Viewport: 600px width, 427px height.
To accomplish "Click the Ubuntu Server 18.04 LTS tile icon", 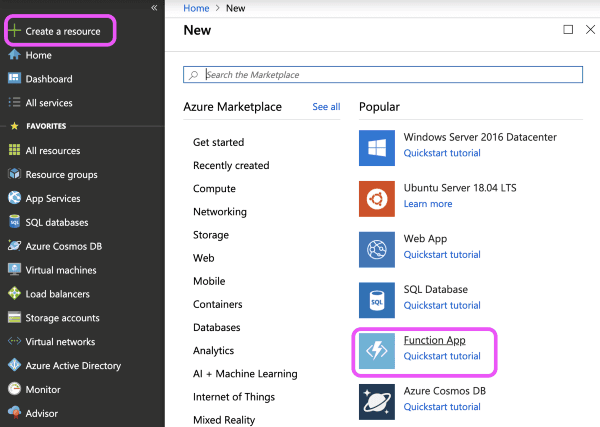I will [x=377, y=199].
